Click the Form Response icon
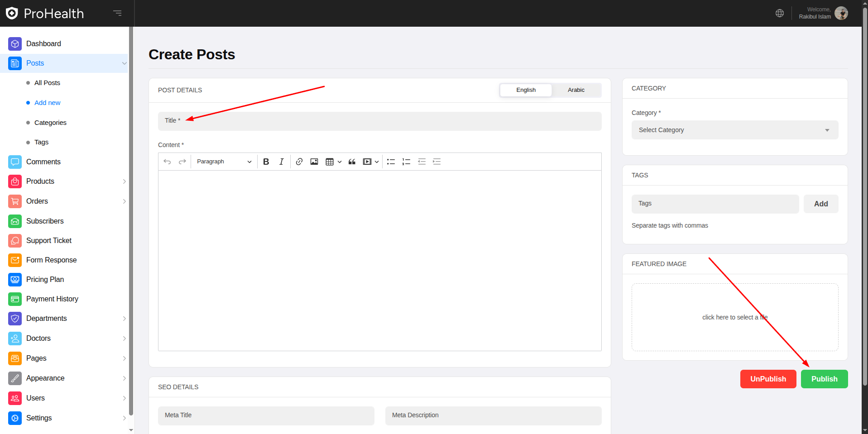The width and height of the screenshot is (868, 434). pos(15,260)
